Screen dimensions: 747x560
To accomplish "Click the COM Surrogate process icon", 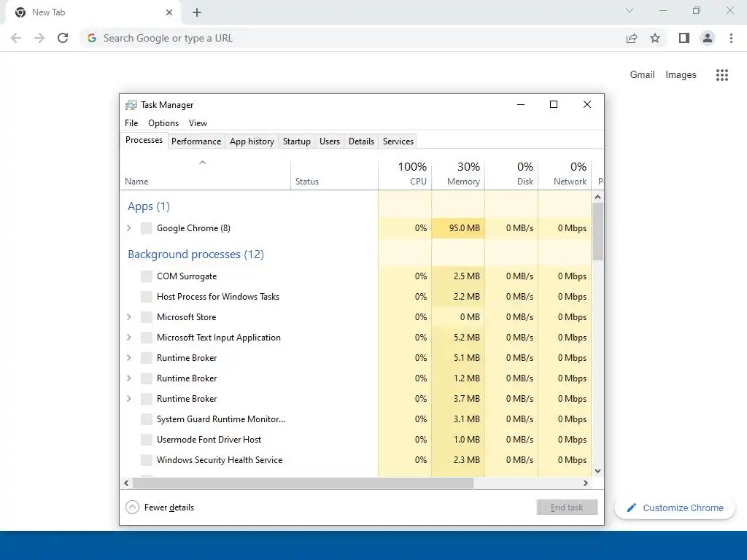I will pos(146,276).
